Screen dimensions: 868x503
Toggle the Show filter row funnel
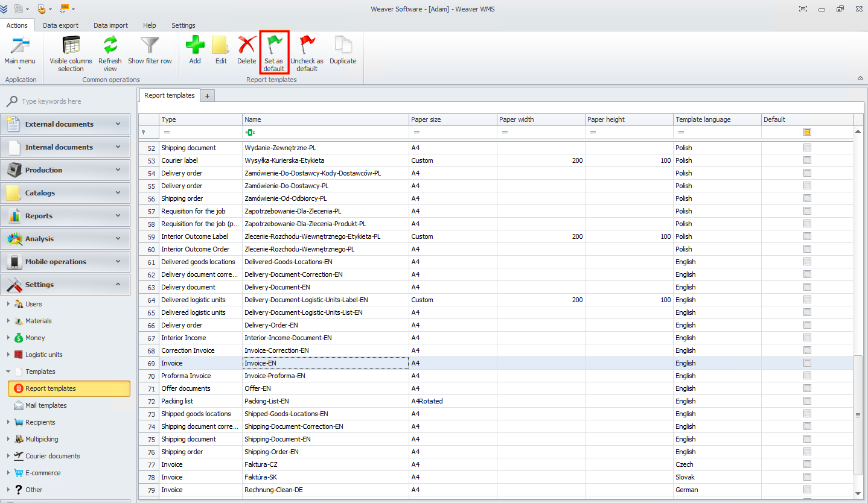(150, 46)
